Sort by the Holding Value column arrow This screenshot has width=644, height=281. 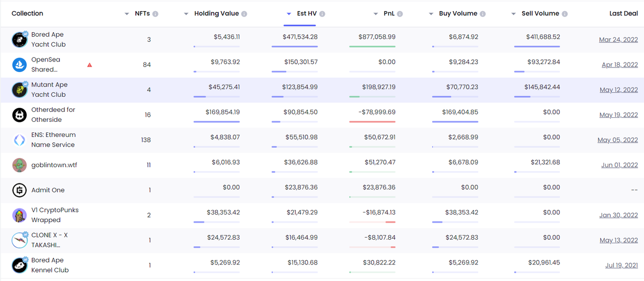[186, 14]
